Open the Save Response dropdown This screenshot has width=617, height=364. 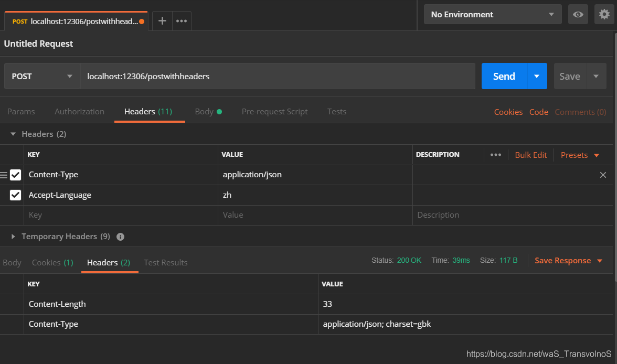pos(569,261)
